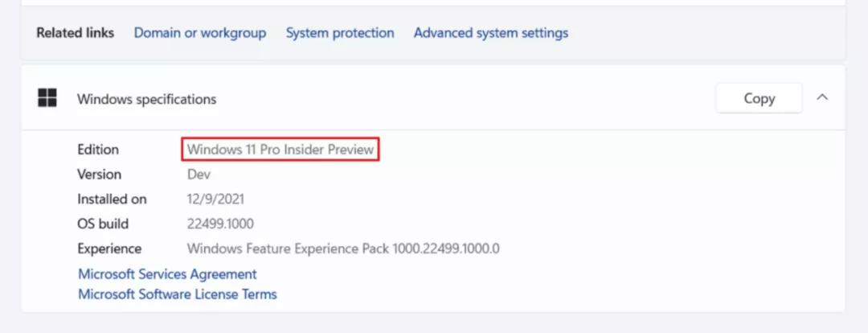Click the Version label
Viewport: 868px width, 333px height.
click(99, 175)
